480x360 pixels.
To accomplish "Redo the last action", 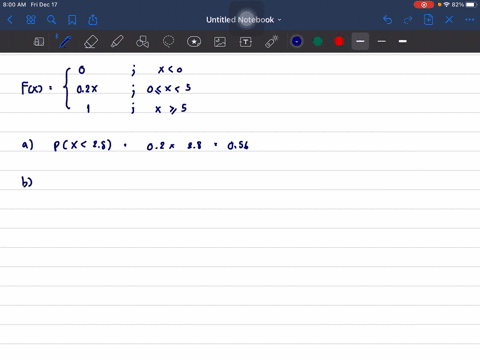I will 408,20.
